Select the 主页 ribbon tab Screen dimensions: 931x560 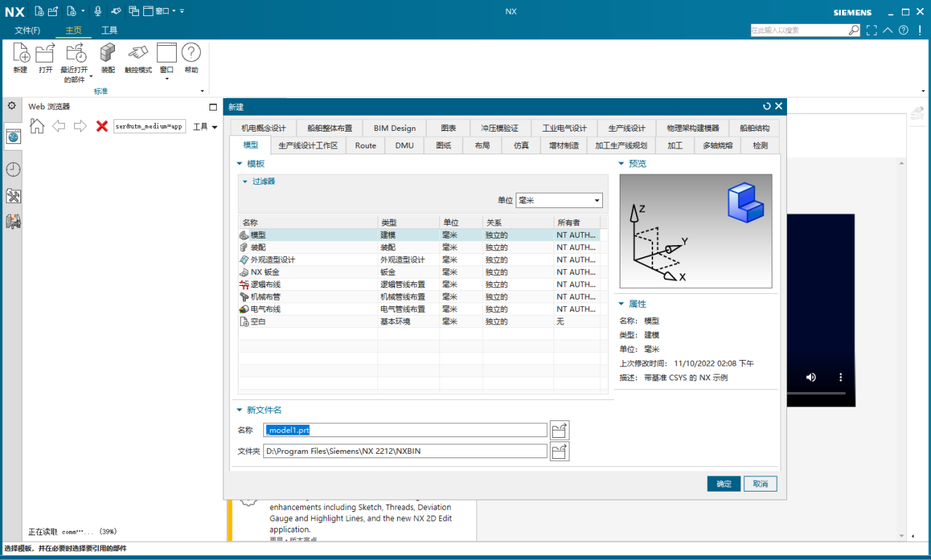[73, 31]
